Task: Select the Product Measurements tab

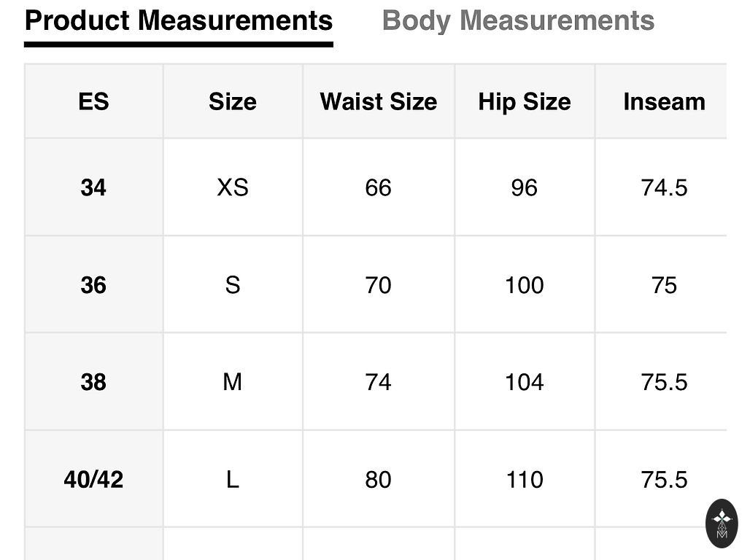Action: pos(179,20)
